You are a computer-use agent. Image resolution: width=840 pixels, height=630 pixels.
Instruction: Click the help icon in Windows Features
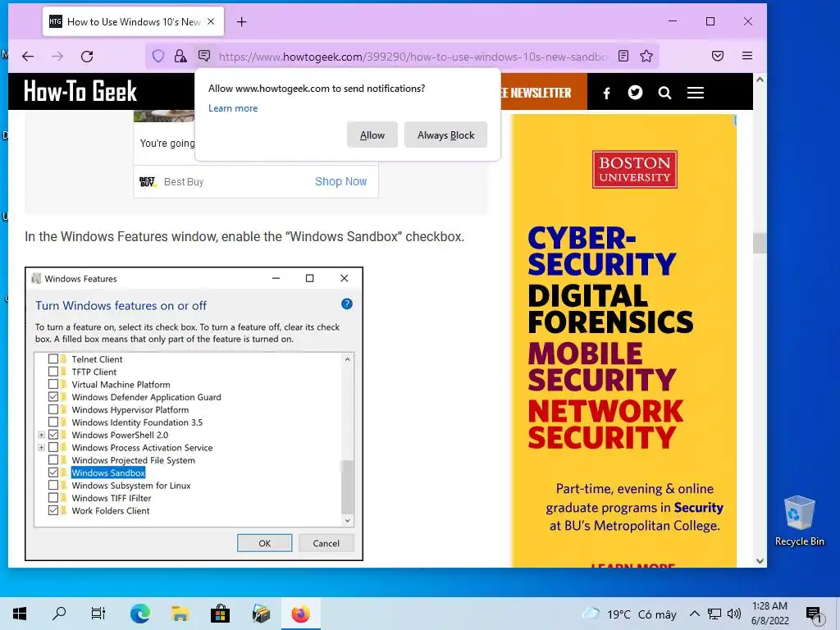pyautogui.click(x=347, y=304)
